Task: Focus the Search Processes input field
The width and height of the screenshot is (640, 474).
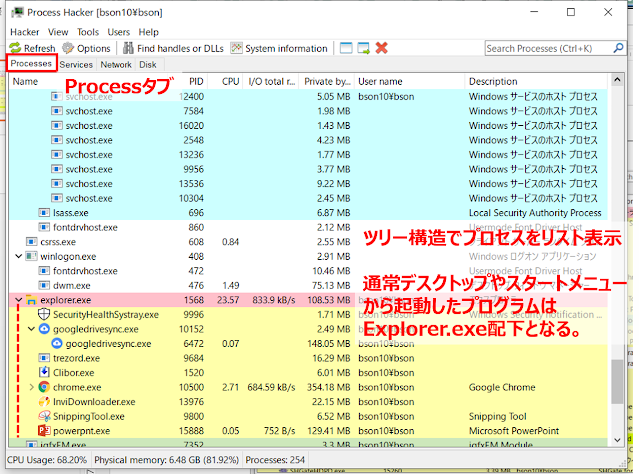Action: tap(549, 48)
